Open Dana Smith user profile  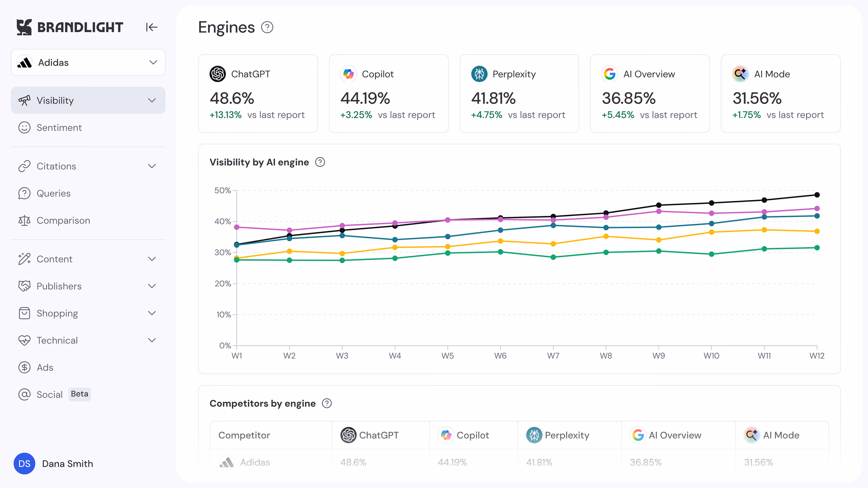coord(54,464)
